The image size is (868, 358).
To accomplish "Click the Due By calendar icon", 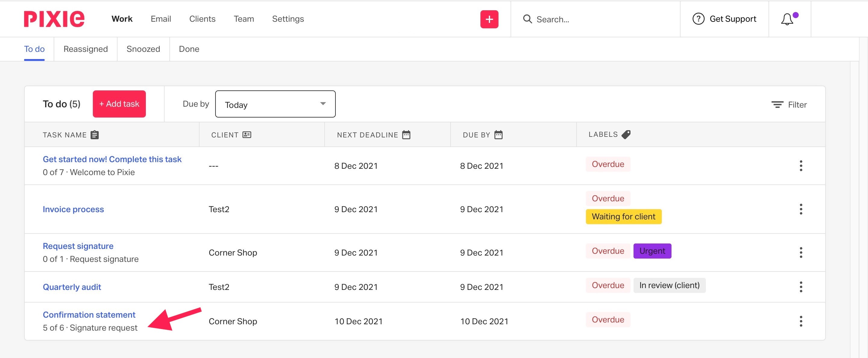I will pos(498,135).
